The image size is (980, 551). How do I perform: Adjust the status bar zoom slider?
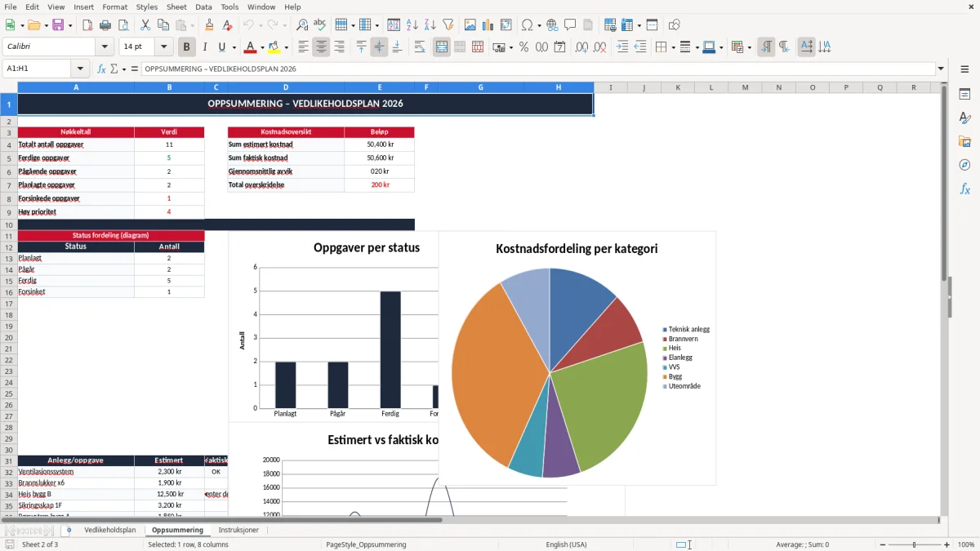[x=915, y=544]
